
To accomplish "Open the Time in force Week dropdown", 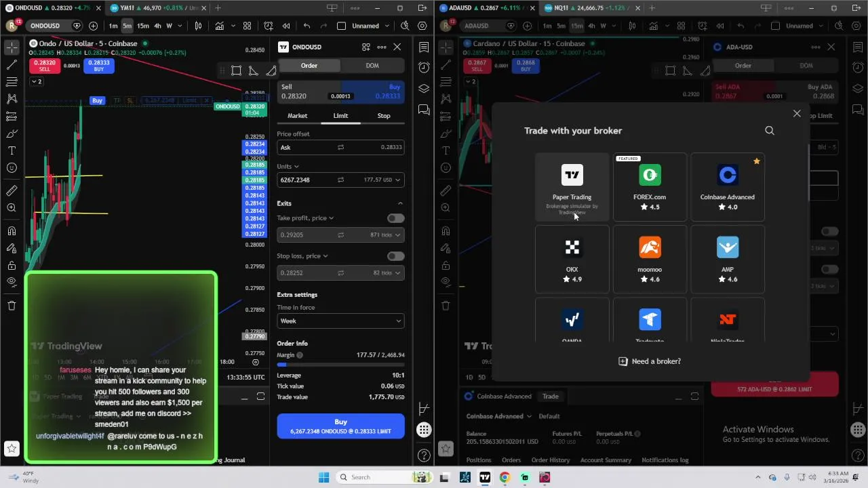I will [x=340, y=321].
